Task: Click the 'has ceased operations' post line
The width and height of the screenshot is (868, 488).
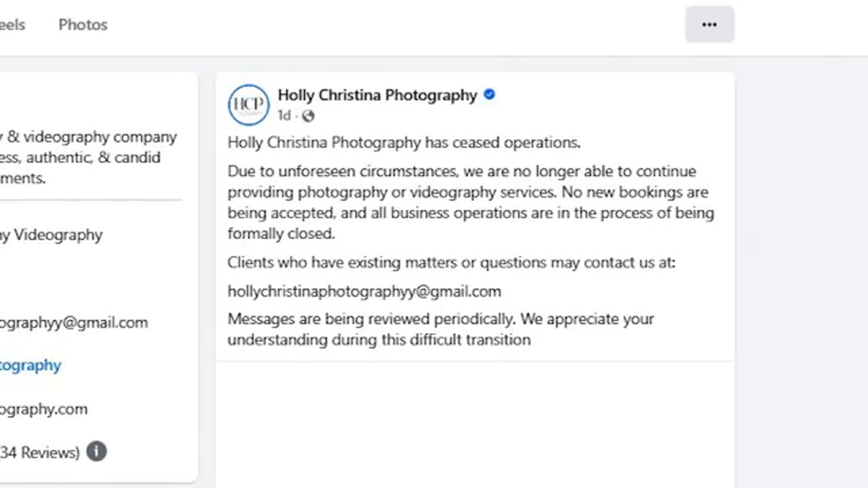Action: [x=404, y=143]
